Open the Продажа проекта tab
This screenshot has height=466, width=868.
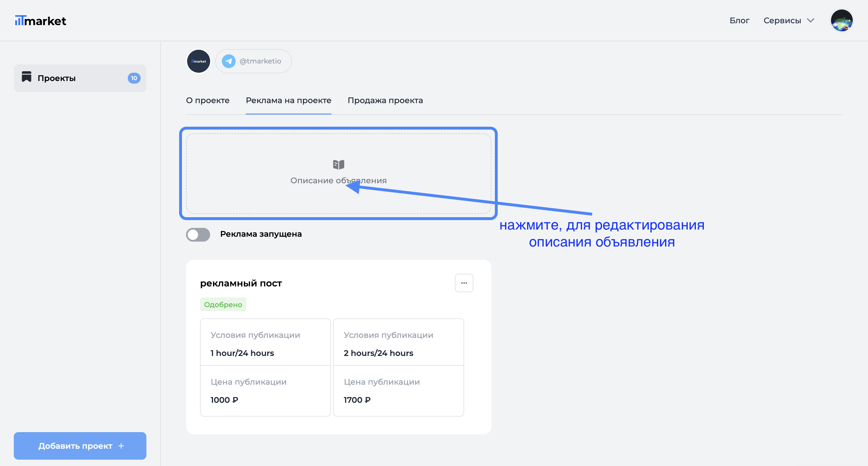click(385, 101)
